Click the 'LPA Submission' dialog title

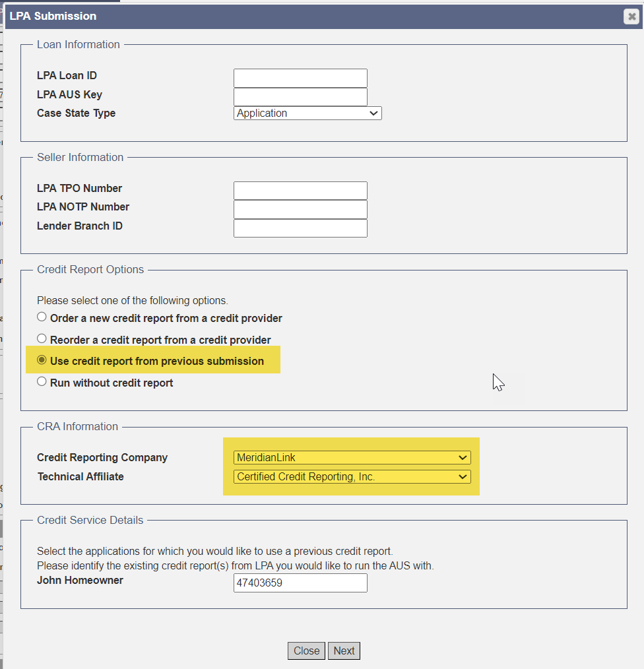tap(53, 16)
